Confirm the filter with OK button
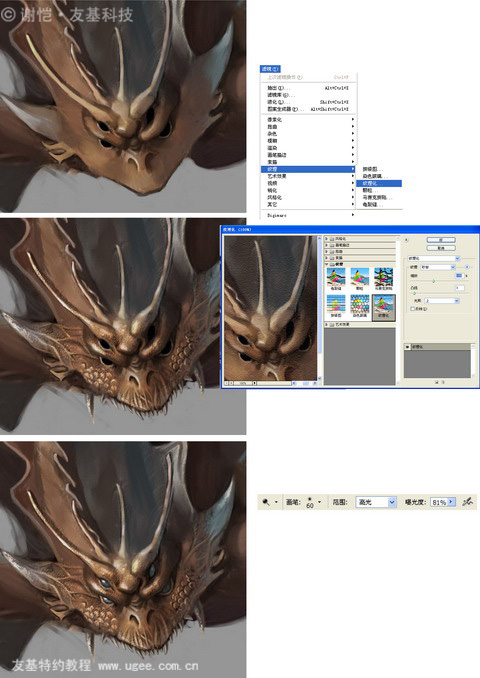Viewport: 480px width, 678px height. pos(441,240)
